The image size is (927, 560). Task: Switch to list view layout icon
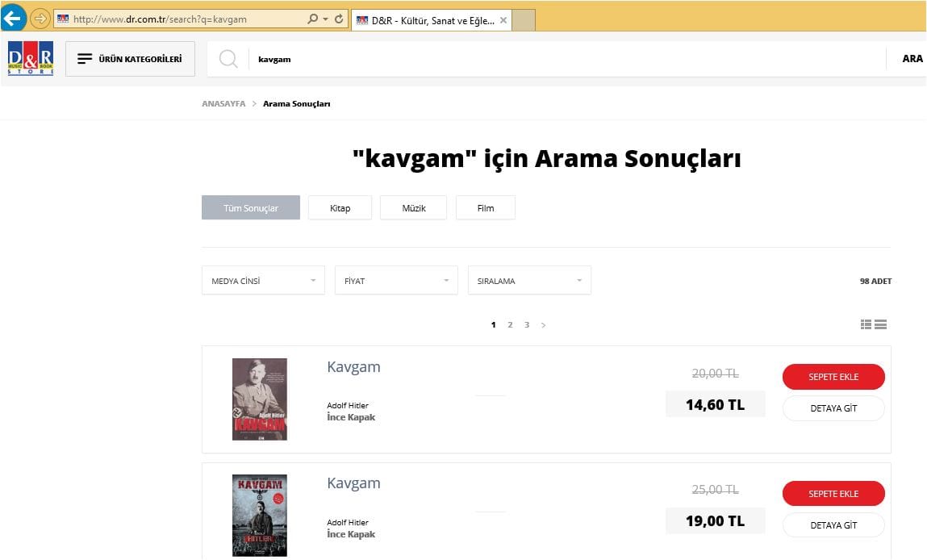click(880, 324)
